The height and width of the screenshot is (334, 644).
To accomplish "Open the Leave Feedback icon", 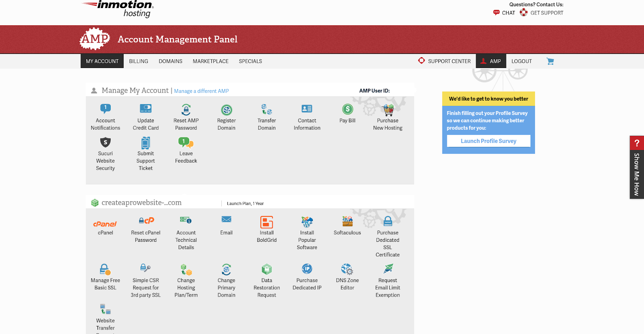I will coord(186,142).
